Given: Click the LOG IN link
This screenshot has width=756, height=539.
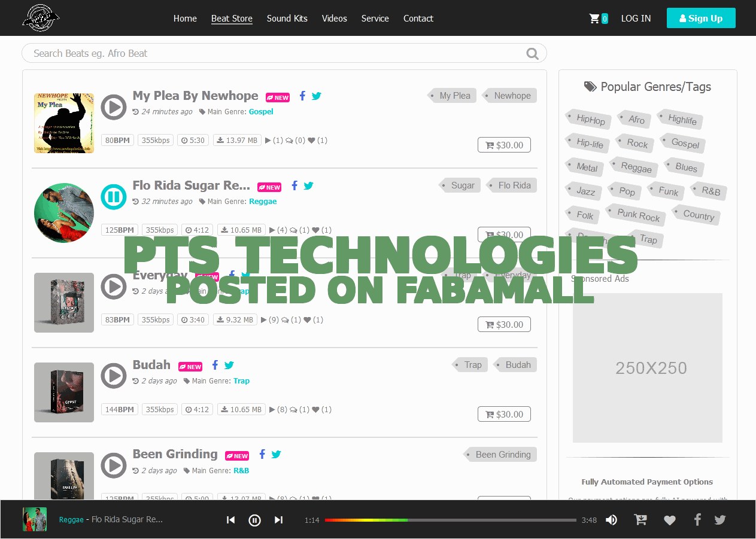Looking at the screenshot, I should (x=636, y=19).
